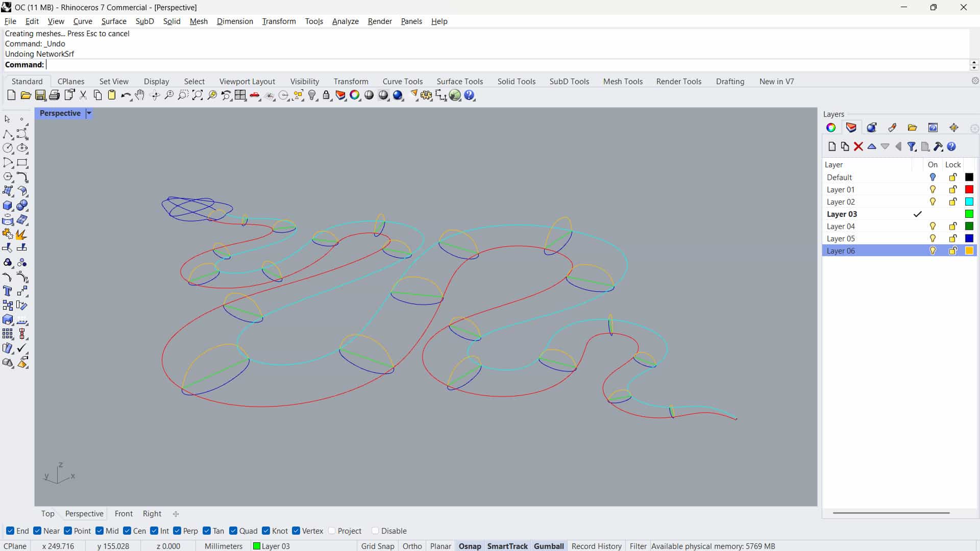
Task: Toggle the End osnap checkbox
Action: pyautogui.click(x=10, y=531)
